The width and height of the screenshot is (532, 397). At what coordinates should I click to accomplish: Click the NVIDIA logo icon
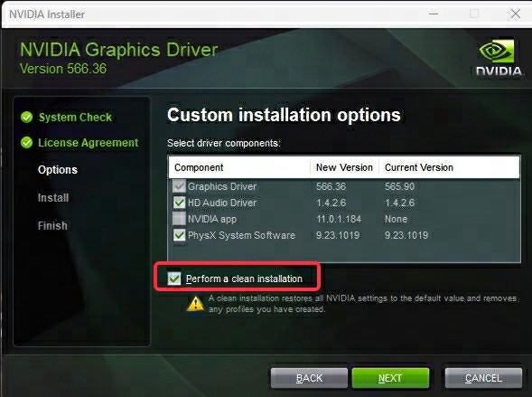(x=498, y=57)
